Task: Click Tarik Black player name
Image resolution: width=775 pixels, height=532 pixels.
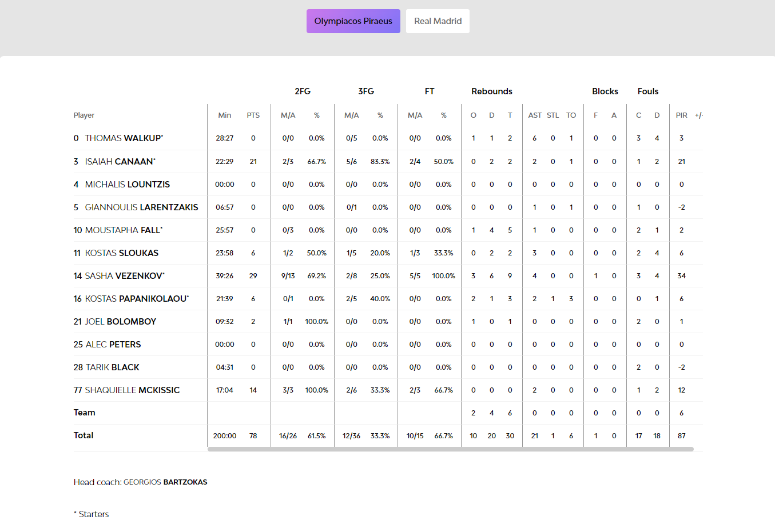Action: 112,367
